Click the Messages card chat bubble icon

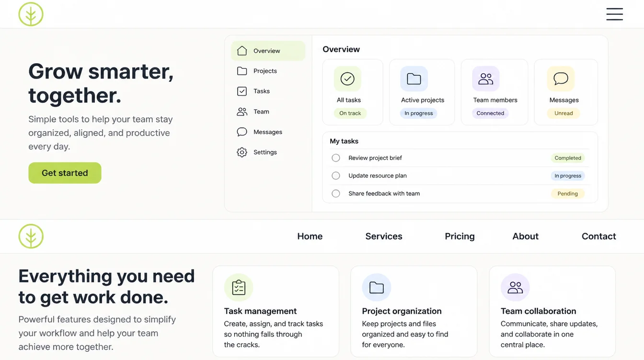click(x=561, y=79)
